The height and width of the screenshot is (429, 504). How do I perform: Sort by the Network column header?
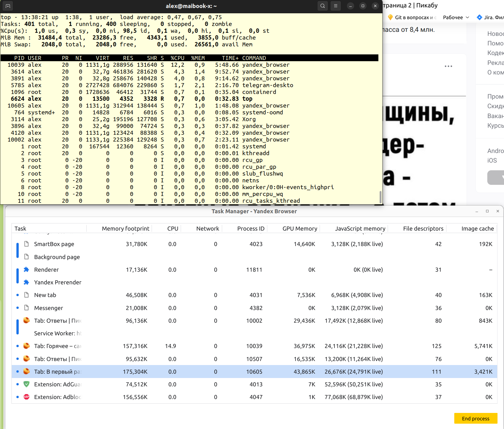(208, 228)
